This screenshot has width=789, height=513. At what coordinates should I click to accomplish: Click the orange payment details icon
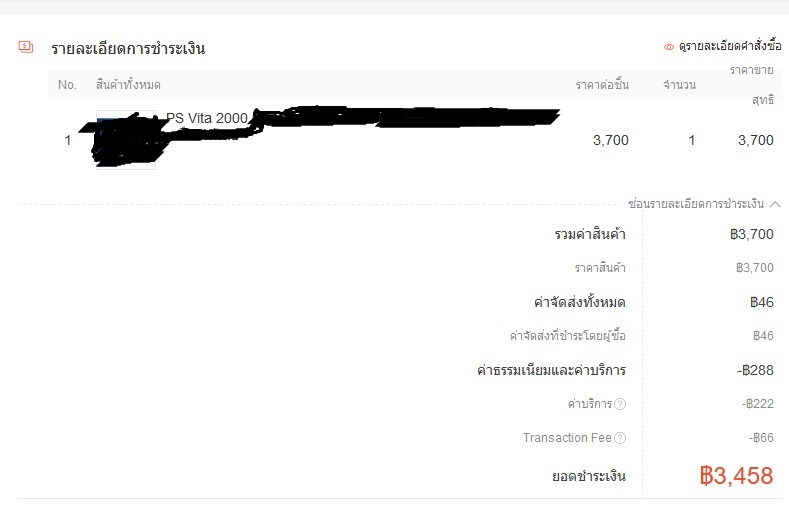(26, 47)
